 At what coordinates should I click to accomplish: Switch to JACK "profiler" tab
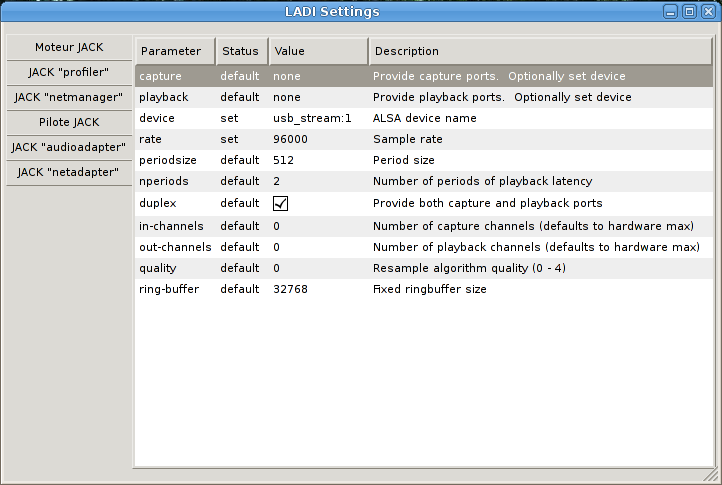coord(69,72)
